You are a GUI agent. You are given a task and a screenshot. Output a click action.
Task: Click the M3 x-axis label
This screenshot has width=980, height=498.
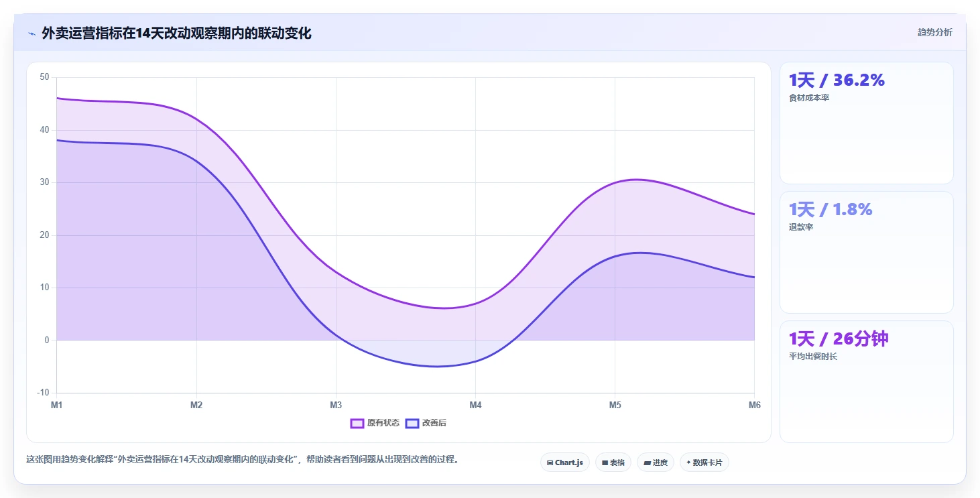pos(336,405)
